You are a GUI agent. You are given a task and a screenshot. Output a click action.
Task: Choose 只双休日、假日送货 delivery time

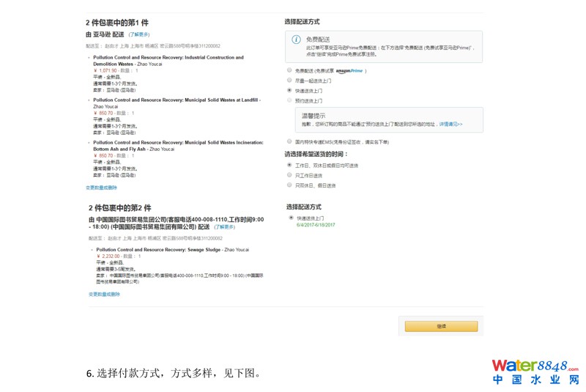[289, 185]
